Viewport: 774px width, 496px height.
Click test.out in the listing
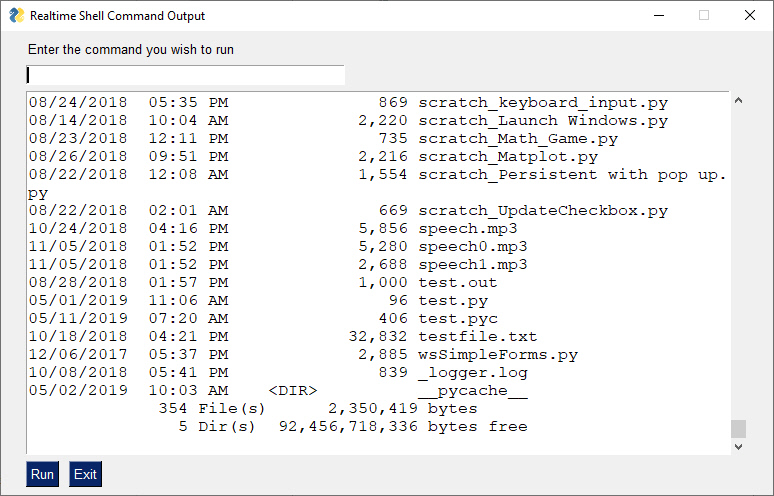click(458, 282)
